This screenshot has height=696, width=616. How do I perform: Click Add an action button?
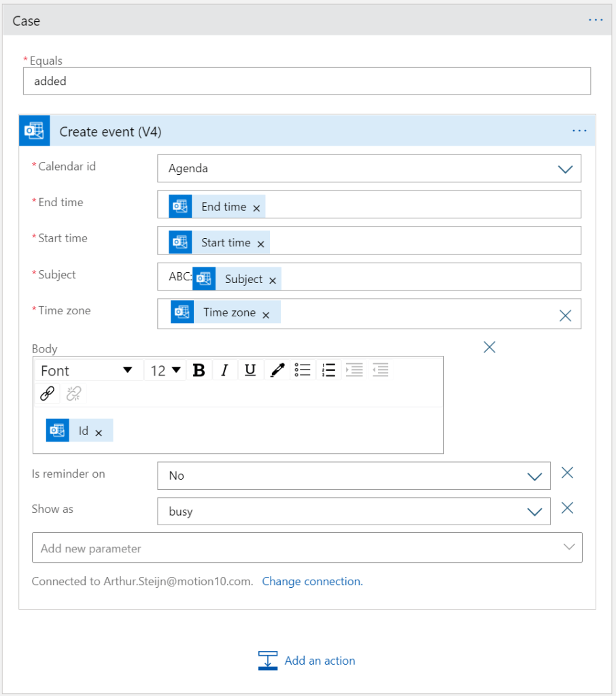click(307, 661)
